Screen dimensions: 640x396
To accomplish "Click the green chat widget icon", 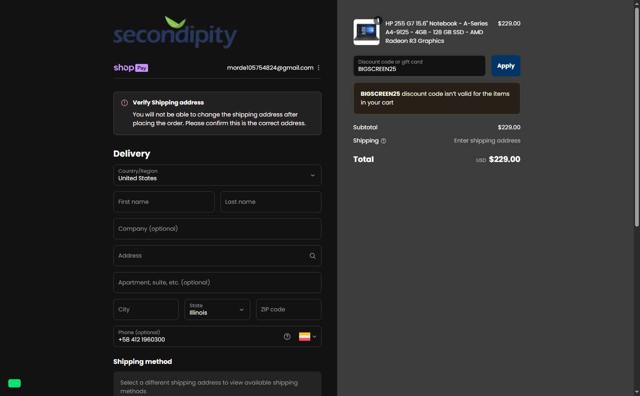I will (x=14, y=383).
